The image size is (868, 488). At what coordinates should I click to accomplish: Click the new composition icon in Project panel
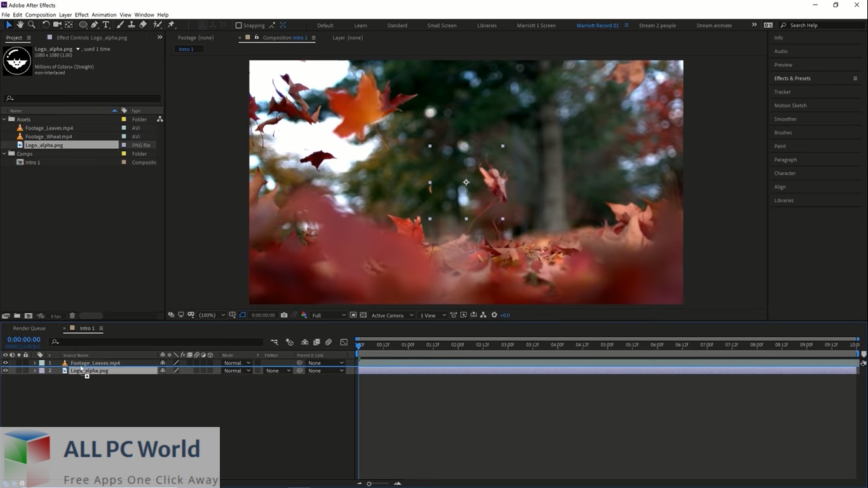tap(28, 316)
